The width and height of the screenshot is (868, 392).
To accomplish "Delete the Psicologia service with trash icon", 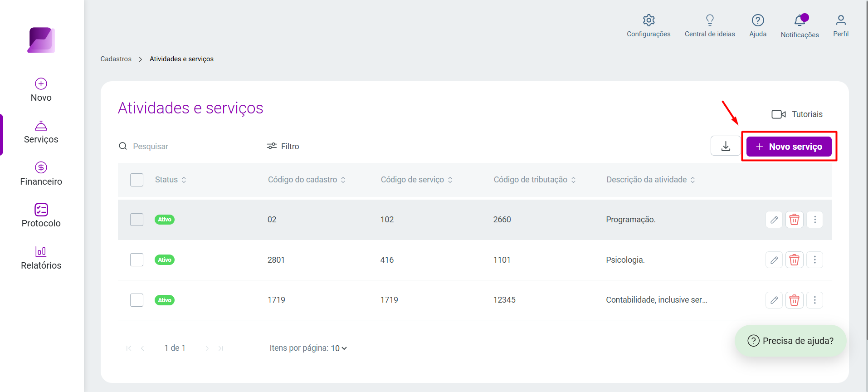I will (x=794, y=260).
